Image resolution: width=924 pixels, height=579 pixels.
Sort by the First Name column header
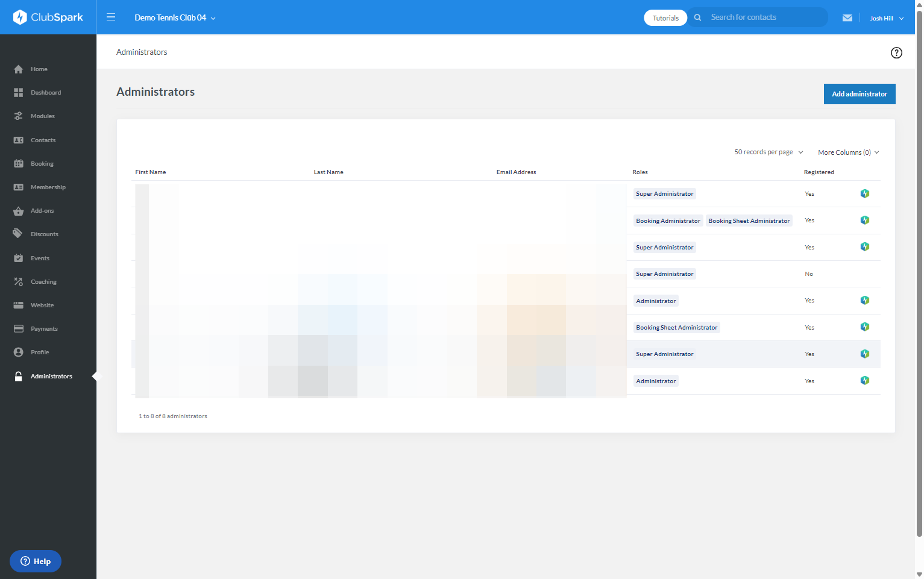pos(151,172)
